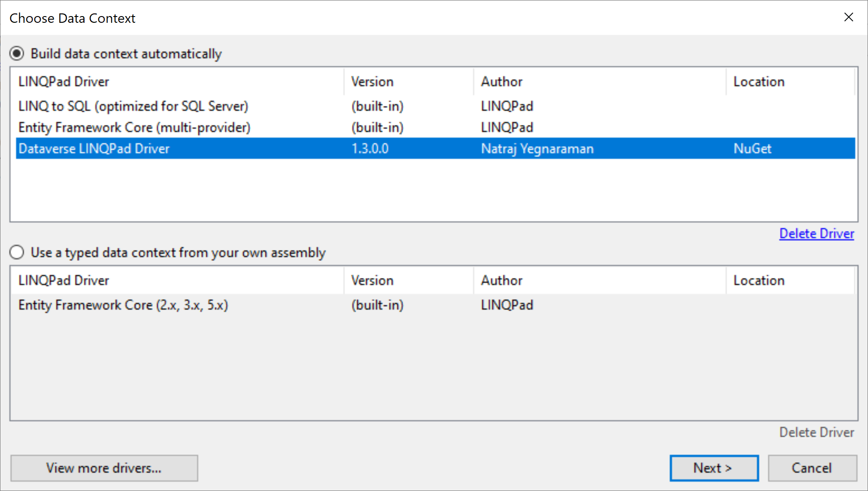Click the upper Delete Driver link

[x=816, y=234]
